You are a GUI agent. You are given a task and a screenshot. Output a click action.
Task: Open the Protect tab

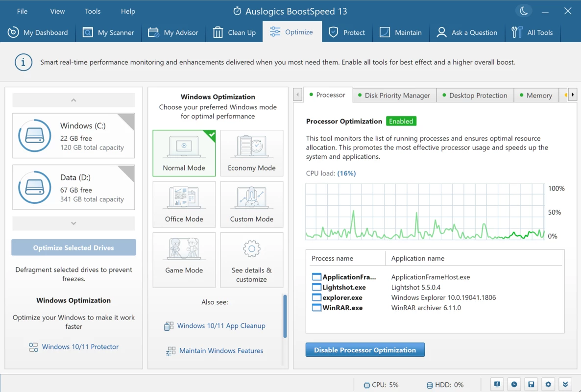347,32
